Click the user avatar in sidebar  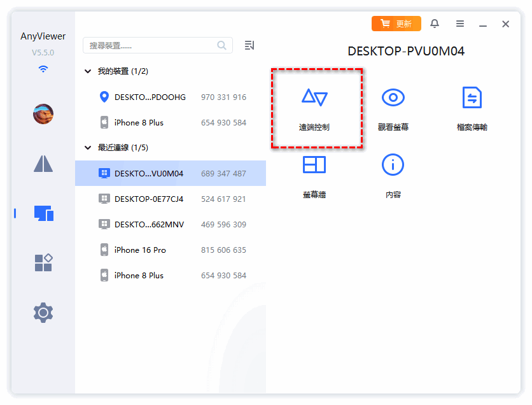pos(43,114)
